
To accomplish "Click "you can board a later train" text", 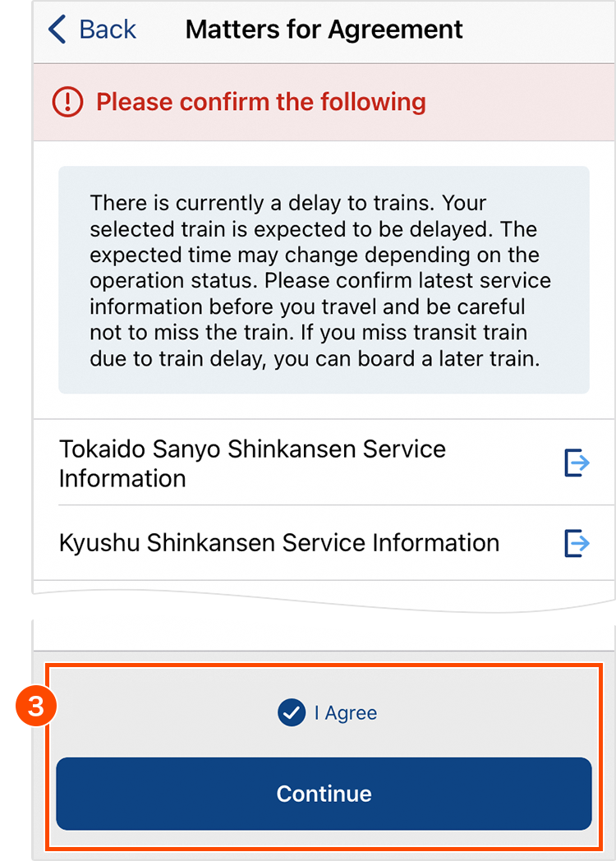I will (x=408, y=359).
